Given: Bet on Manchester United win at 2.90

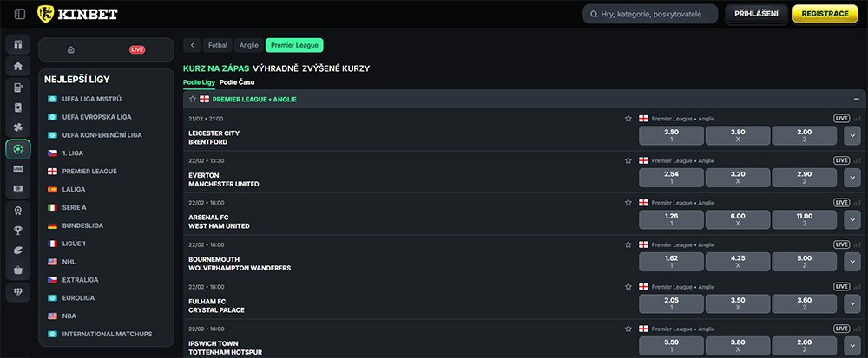Looking at the screenshot, I should [x=805, y=178].
